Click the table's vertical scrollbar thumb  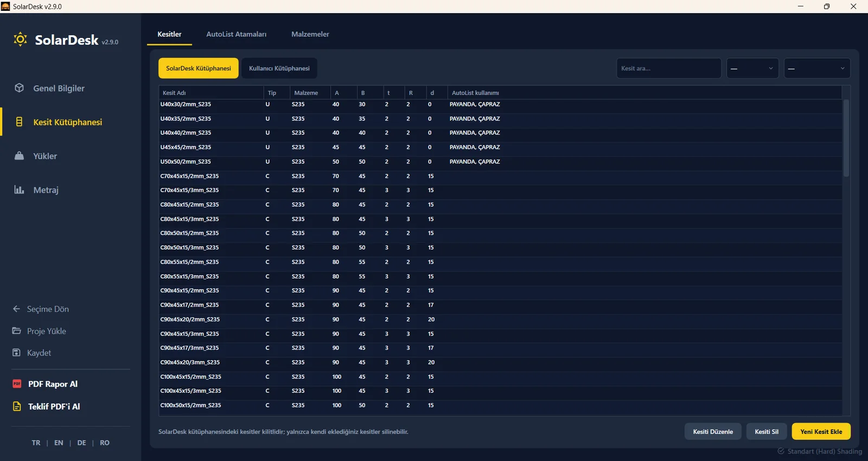(x=846, y=138)
